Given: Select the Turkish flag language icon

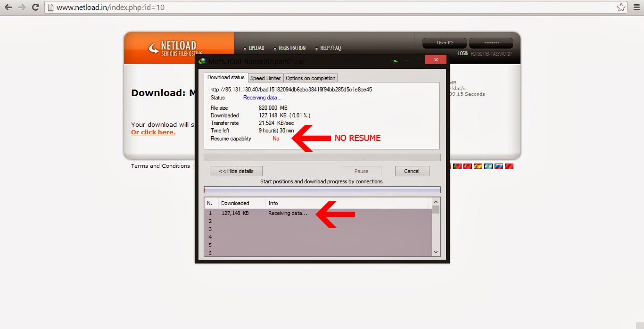Looking at the screenshot, I should coord(467,166).
